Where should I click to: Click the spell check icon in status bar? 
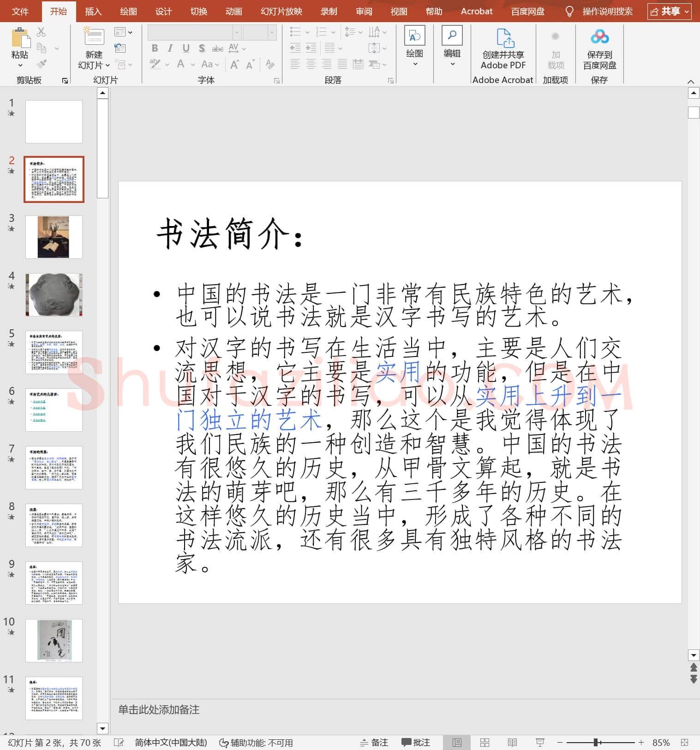click(x=119, y=743)
